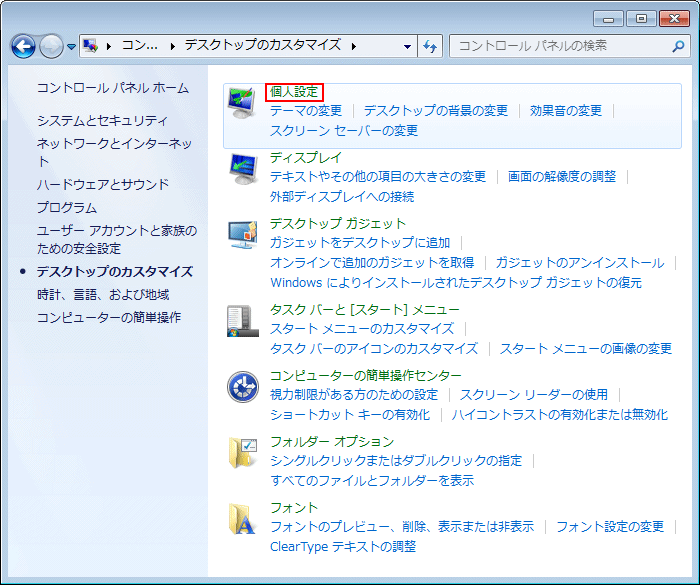
Task: Open the 個人設定 heading link
Action: pos(294,92)
